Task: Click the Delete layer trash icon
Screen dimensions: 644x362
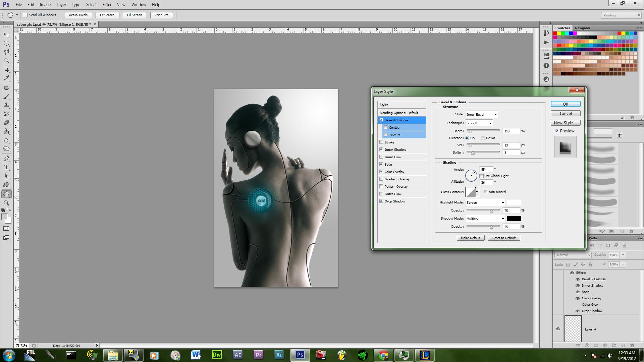Action: 632,345
